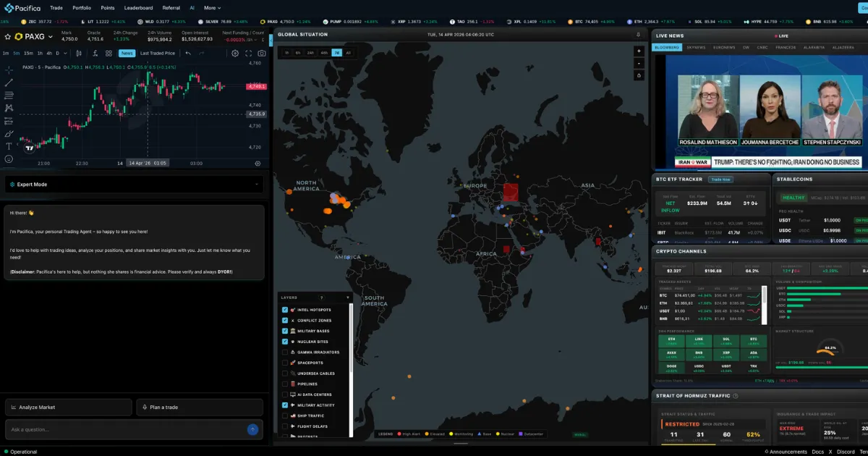Screen dimensions: 868x456
Task: Open the Discord link in footer
Action: 846,452
